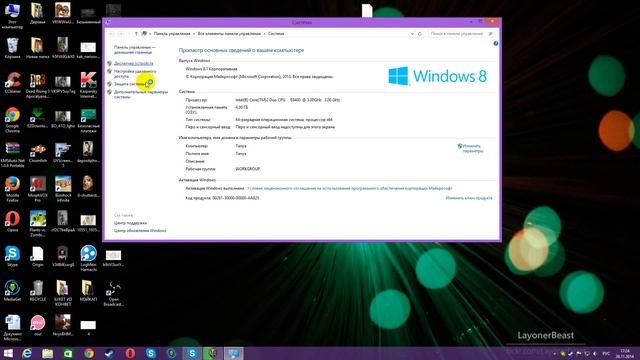Click the language indicator in tray
640x360 pixels.
click(x=606, y=353)
